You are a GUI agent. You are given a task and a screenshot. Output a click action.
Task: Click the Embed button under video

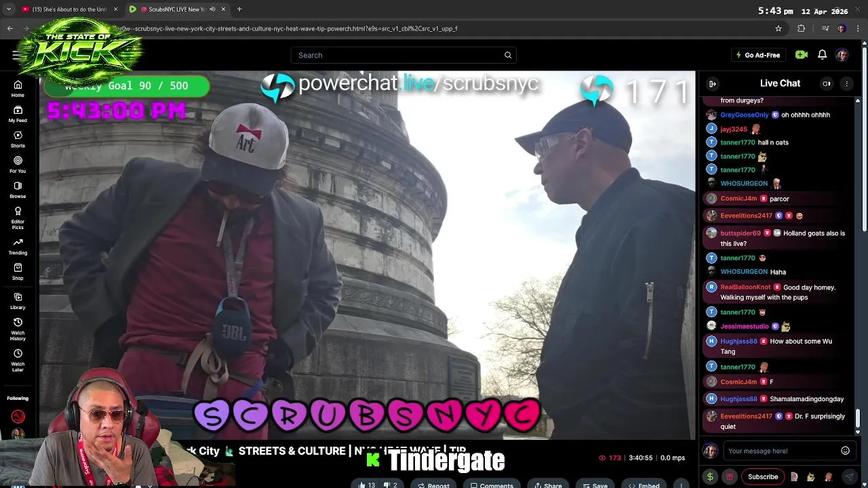(644, 485)
